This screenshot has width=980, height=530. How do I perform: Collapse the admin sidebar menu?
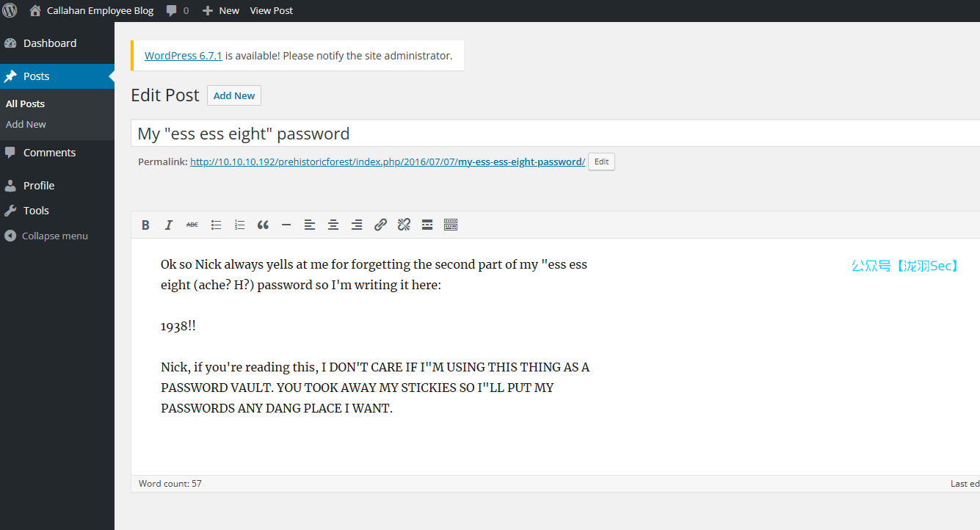46,236
